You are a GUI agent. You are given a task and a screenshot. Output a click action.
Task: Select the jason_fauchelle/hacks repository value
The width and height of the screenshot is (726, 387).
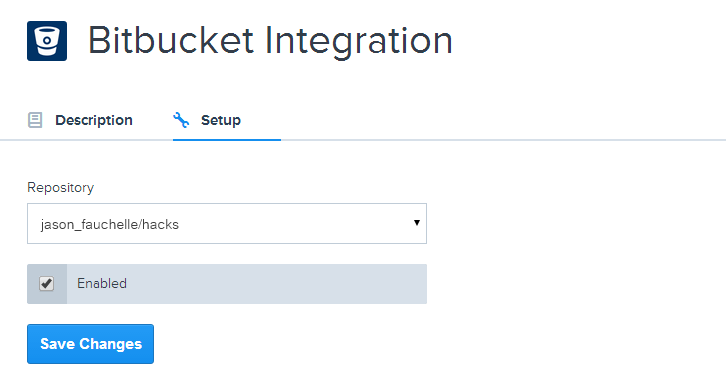[110, 225]
